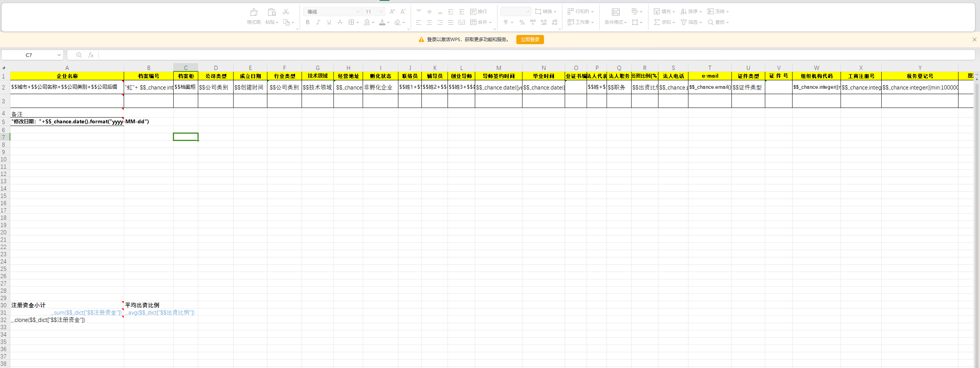Close the WPS login notification bar
980x368 pixels.
coord(974,40)
